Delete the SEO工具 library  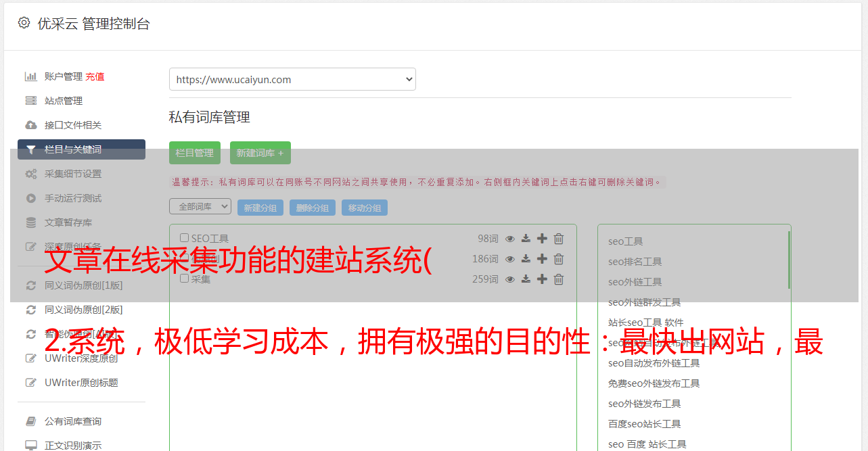(x=559, y=239)
